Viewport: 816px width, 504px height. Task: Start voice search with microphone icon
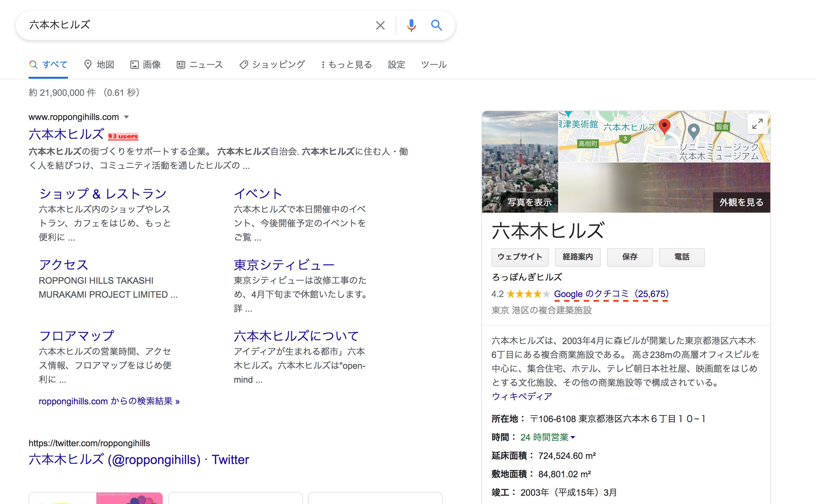coord(411,25)
